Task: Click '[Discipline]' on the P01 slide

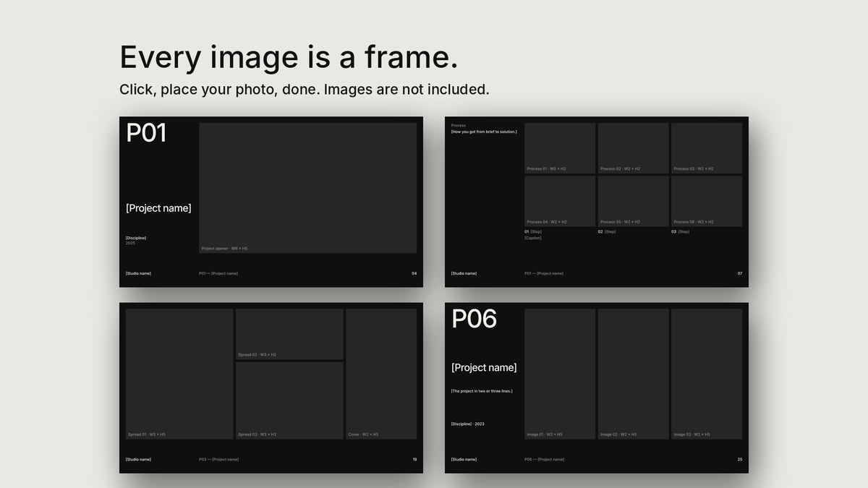Action: 136,238
